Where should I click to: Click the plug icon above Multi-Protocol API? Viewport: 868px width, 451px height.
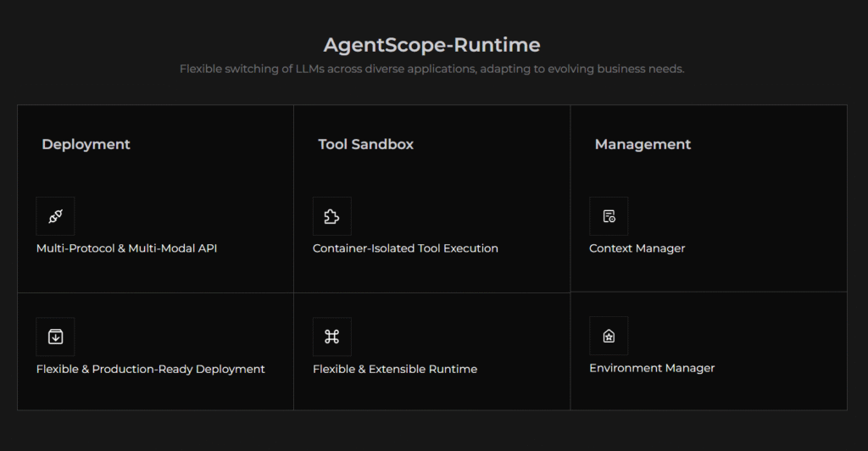coord(55,216)
